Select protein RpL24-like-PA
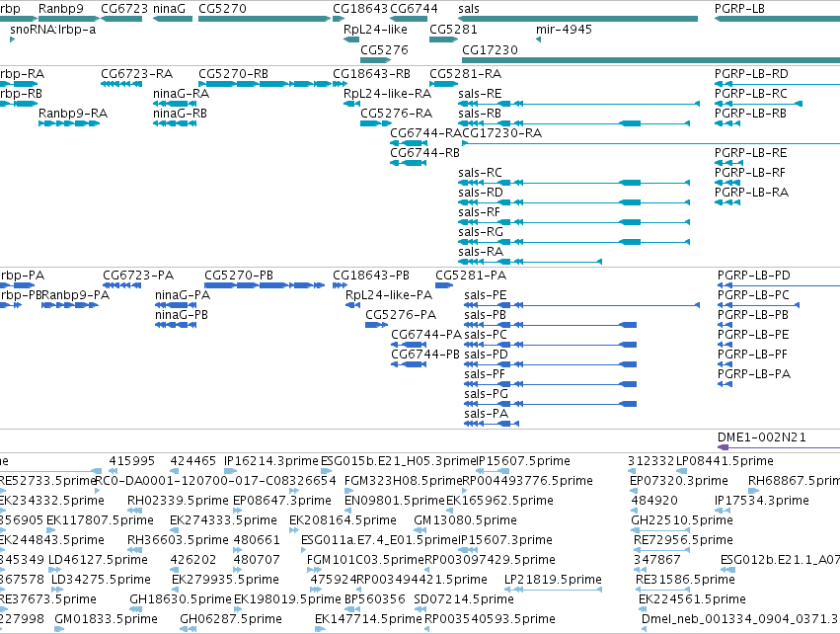Viewport: 840px width, 634px height. coord(353,305)
